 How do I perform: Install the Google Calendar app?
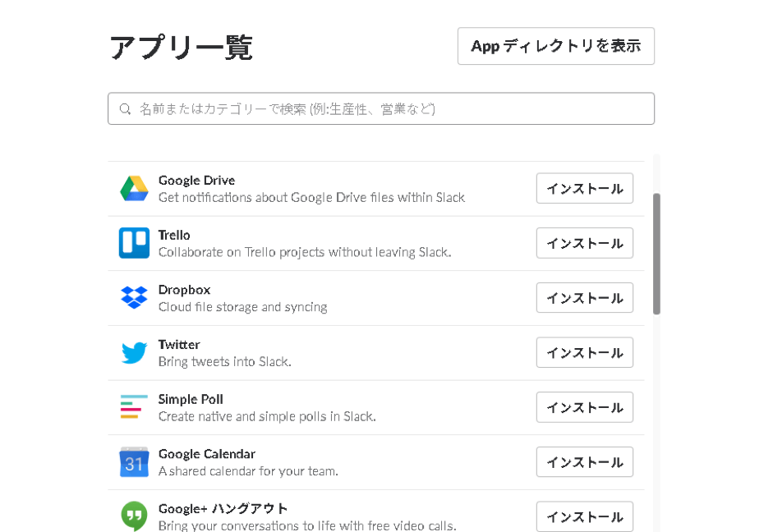(x=584, y=462)
